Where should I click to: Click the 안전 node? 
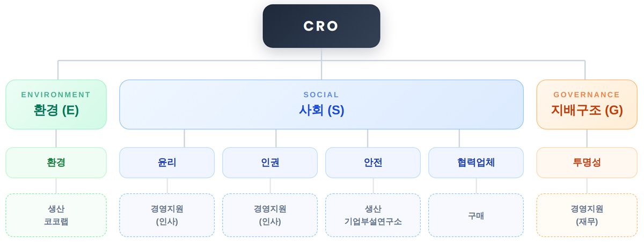tap(373, 162)
